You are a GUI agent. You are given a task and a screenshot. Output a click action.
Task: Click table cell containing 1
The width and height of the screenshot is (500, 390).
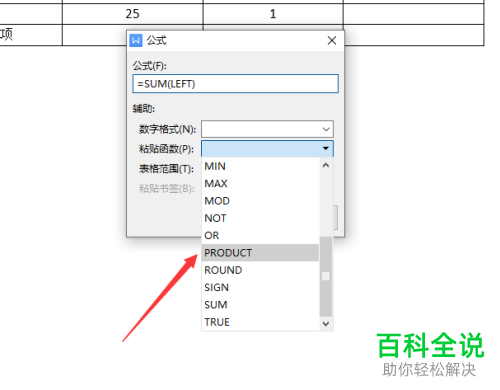click(x=273, y=14)
